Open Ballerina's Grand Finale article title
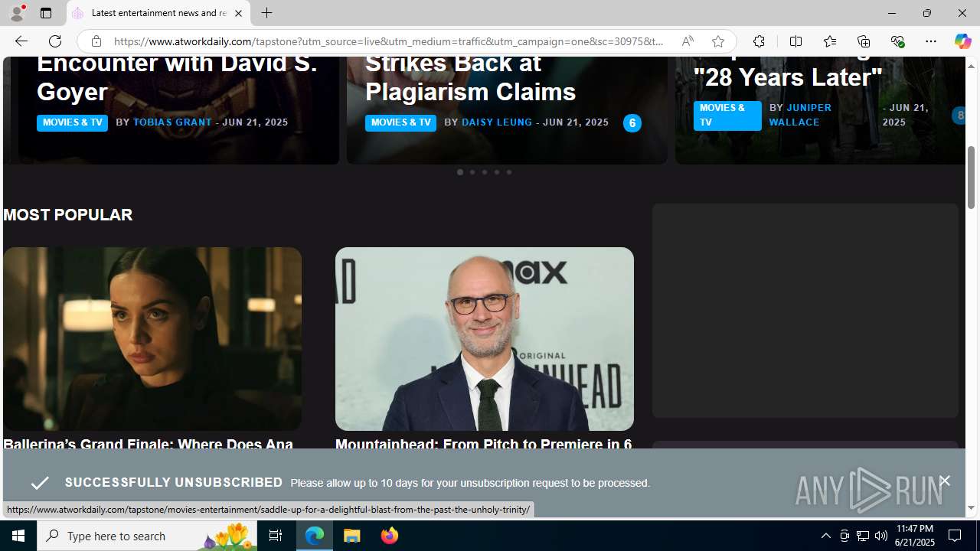The width and height of the screenshot is (980, 551). point(148,444)
